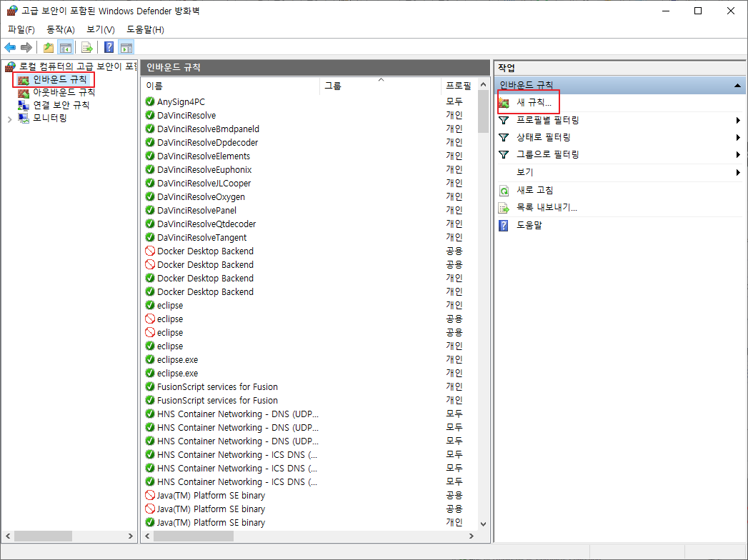Click the Help toolbar icon
The width and height of the screenshot is (748, 560).
pos(109,47)
